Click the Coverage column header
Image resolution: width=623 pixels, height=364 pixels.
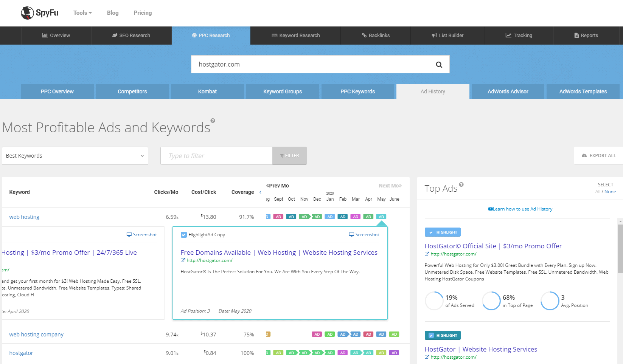click(x=242, y=192)
